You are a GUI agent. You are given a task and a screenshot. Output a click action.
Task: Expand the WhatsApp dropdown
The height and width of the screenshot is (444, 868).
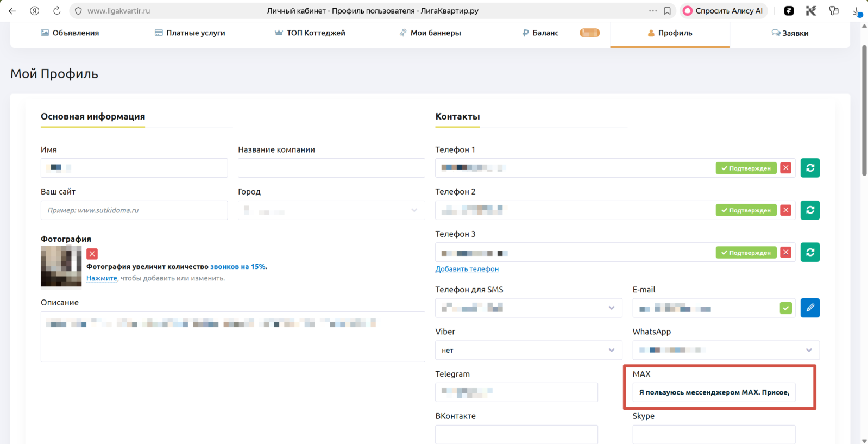coord(726,351)
